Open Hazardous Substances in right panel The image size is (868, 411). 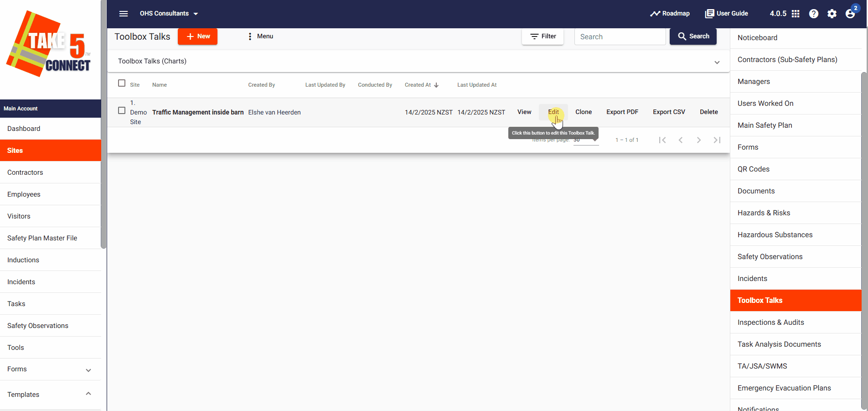pyautogui.click(x=796, y=235)
